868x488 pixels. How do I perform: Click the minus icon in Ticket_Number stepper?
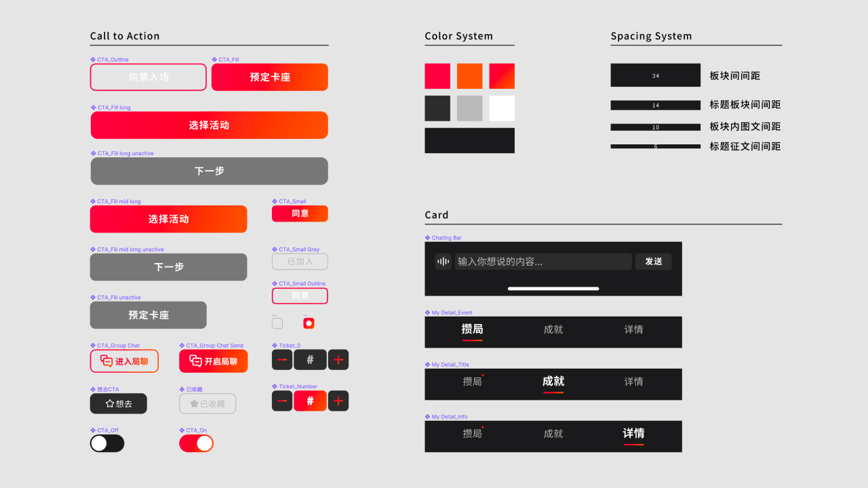[282, 401]
